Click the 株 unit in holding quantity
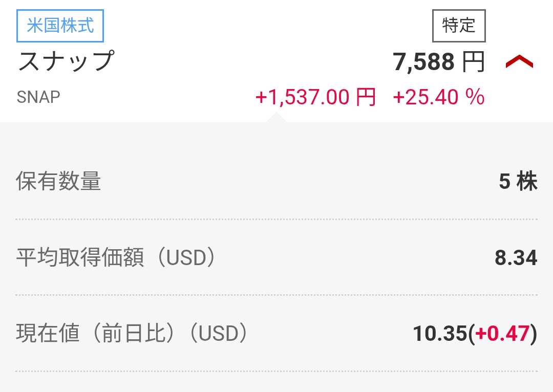553x392 pixels. click(527, 182)
